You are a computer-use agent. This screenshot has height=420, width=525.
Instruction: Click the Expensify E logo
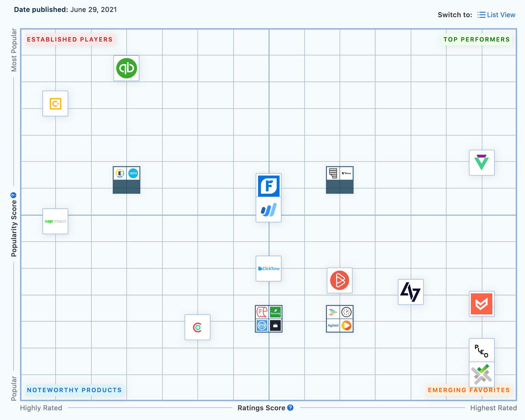pyautogui.click(x=120, y=173)
